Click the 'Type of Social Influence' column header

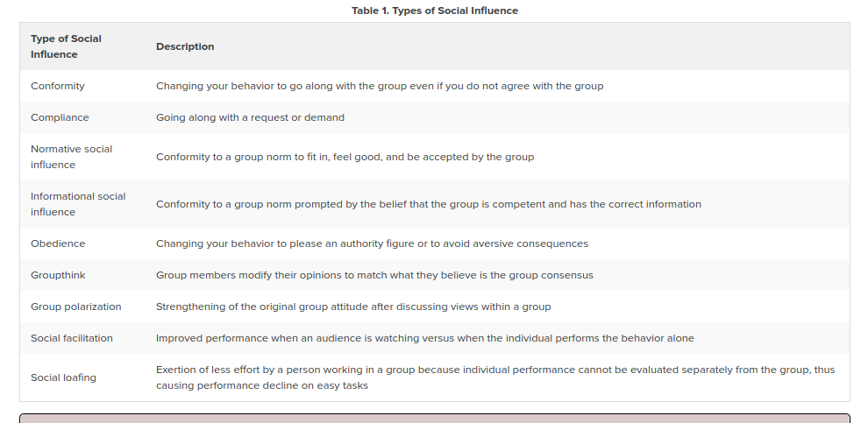tap(66, 46)
